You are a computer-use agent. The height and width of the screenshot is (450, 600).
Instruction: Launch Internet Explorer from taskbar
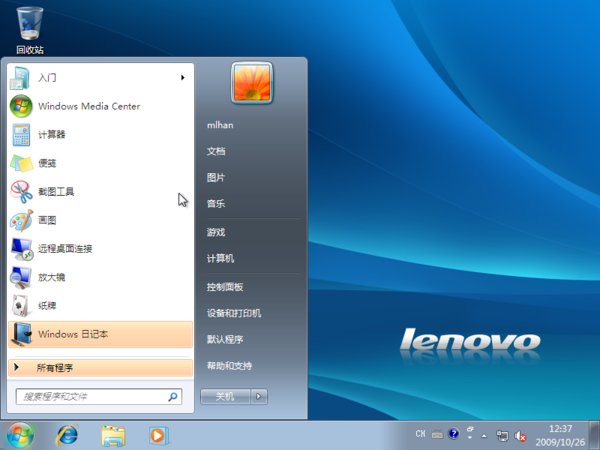coord(67,435)
